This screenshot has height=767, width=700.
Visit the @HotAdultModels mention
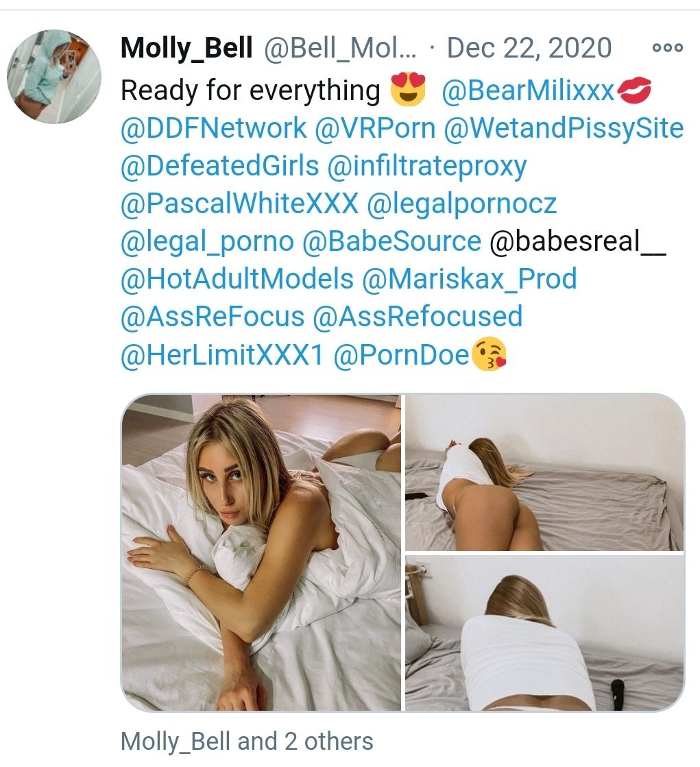pyautogui.click(x=237, y=279)
